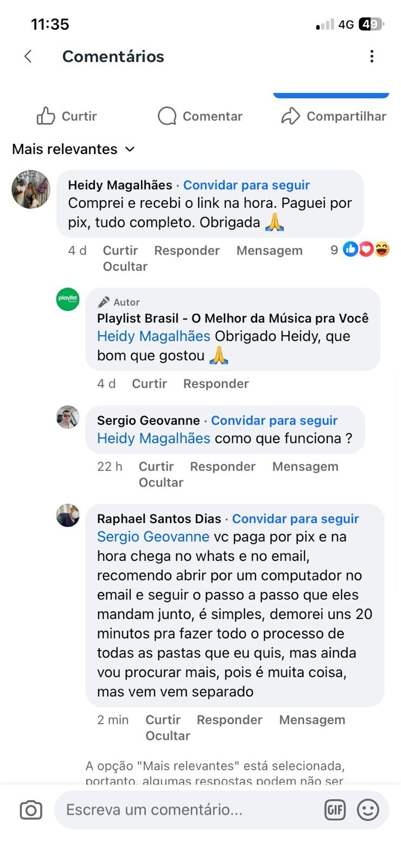
Task: Invite Raphael Santos Dias to follow
Action: tap(296, 519)
